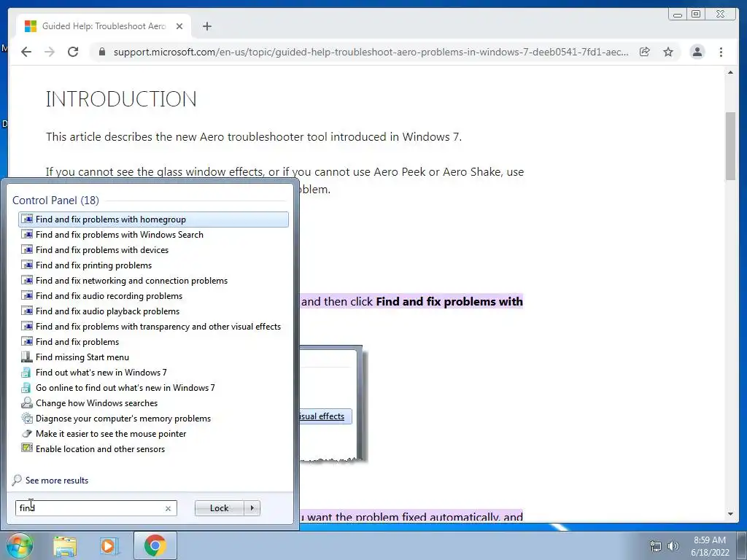The image size is (747, 560).
Task: Click the lock icon beside the URL
Action: click(102, 52)
